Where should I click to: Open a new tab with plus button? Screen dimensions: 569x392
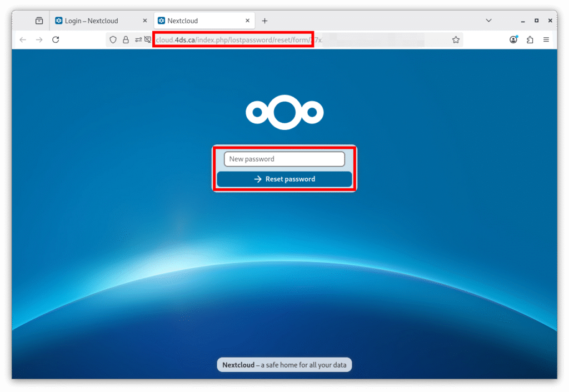264,21
